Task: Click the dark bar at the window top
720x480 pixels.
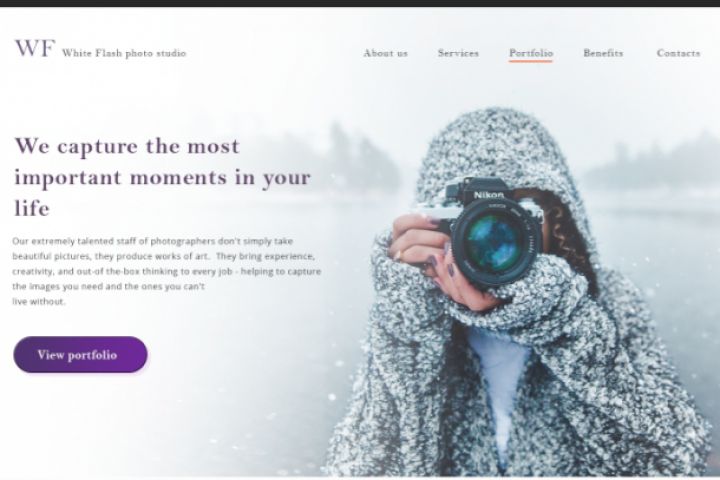Action: [360, 3]
